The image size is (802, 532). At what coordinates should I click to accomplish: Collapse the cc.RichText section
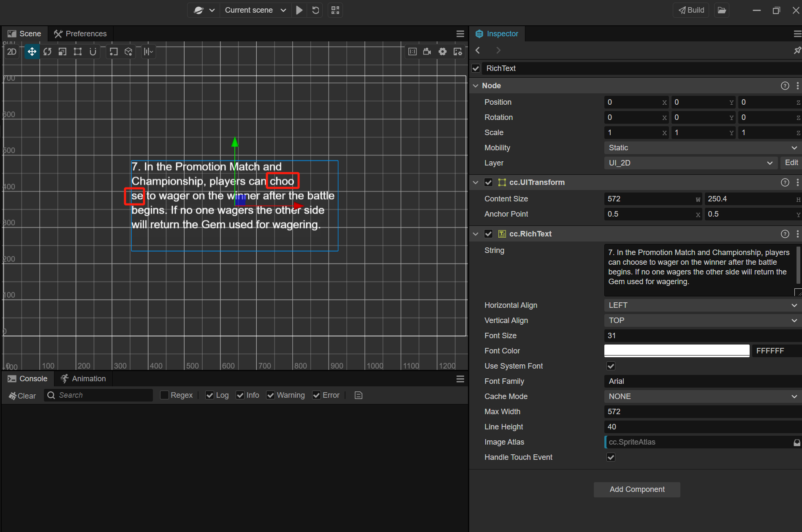(476, 234)
